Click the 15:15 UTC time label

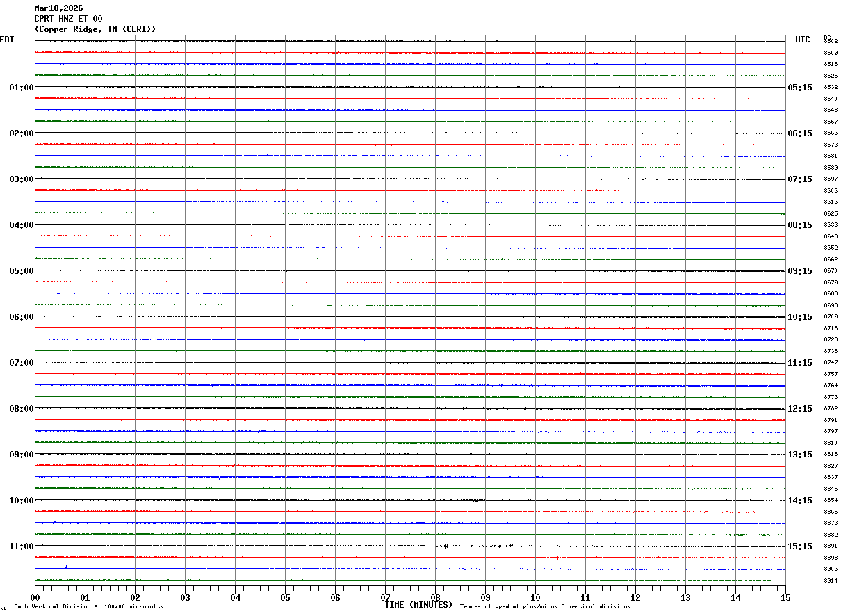tap(799, 546)
